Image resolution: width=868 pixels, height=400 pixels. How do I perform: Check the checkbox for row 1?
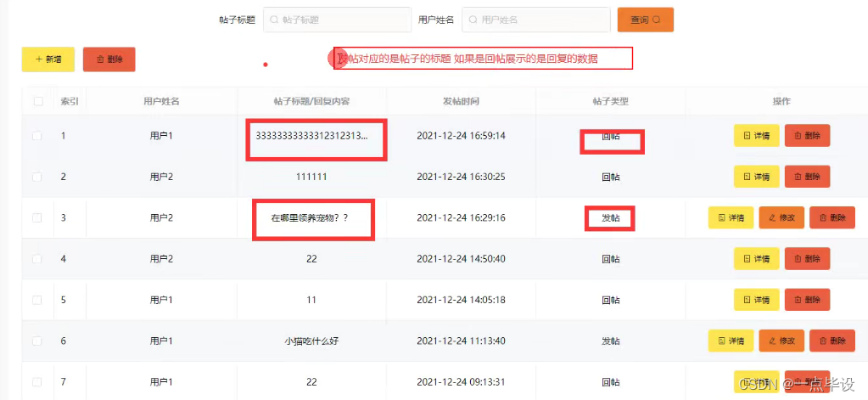(37, 136)
